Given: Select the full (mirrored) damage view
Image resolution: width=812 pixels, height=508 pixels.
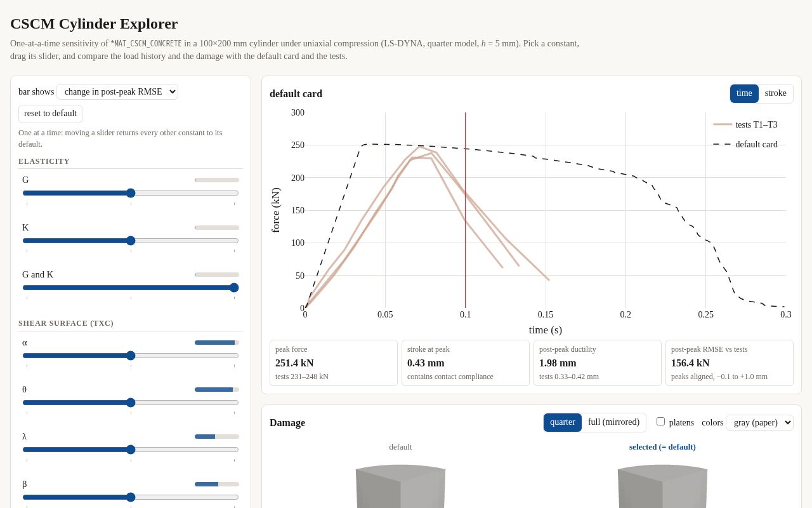Looking at the screenshot, I should point(613,422).
